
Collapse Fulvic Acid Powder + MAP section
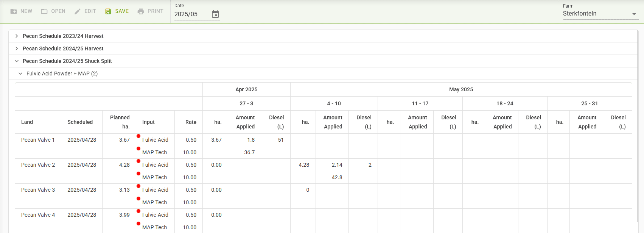pyautogui.click(x=20, y=73)
